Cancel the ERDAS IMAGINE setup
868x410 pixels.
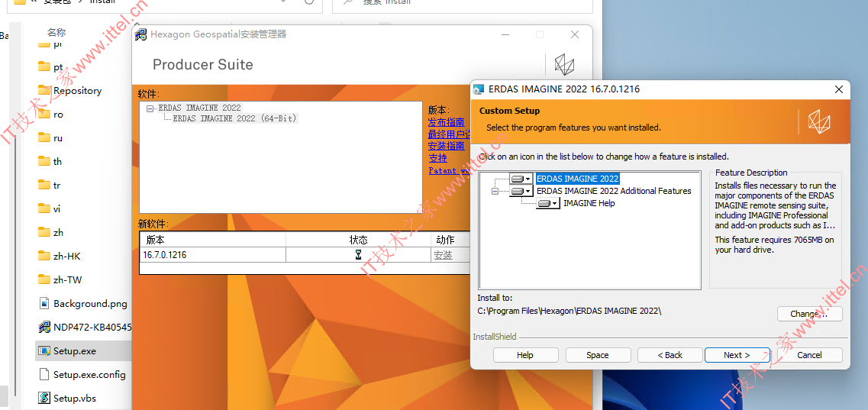tap(810, 355)
